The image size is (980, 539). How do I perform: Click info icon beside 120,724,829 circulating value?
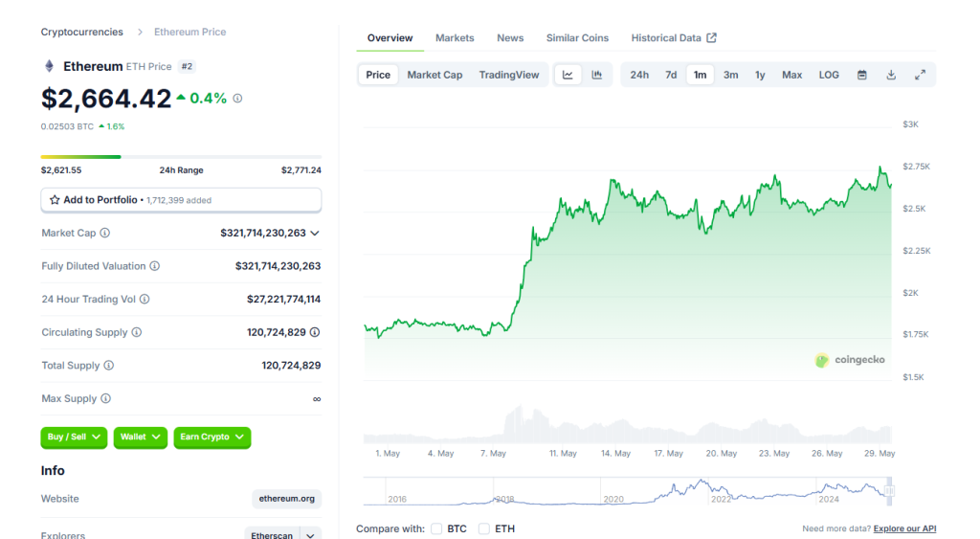click(x=315, y=332)
